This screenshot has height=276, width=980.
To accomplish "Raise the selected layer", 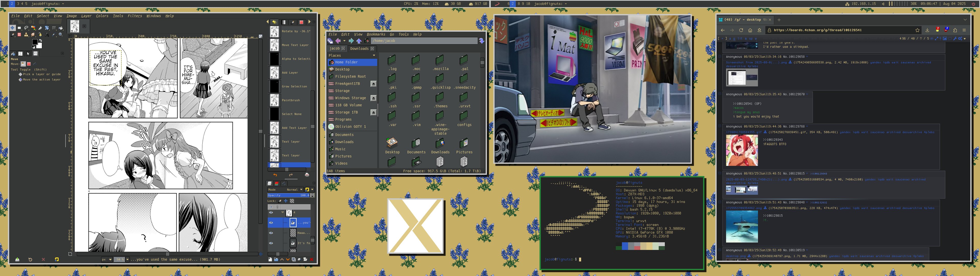I will [282, 259].
